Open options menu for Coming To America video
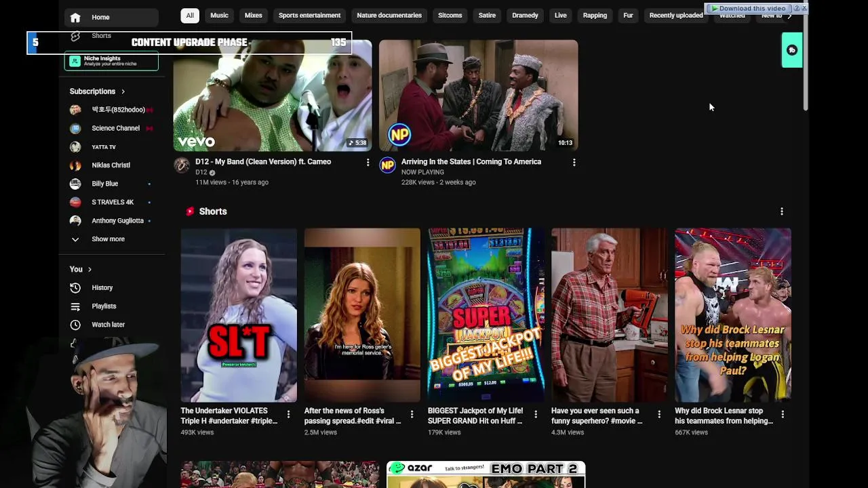Image resolution: width=868 pixels, height=488 pixels. coord(574,162)
